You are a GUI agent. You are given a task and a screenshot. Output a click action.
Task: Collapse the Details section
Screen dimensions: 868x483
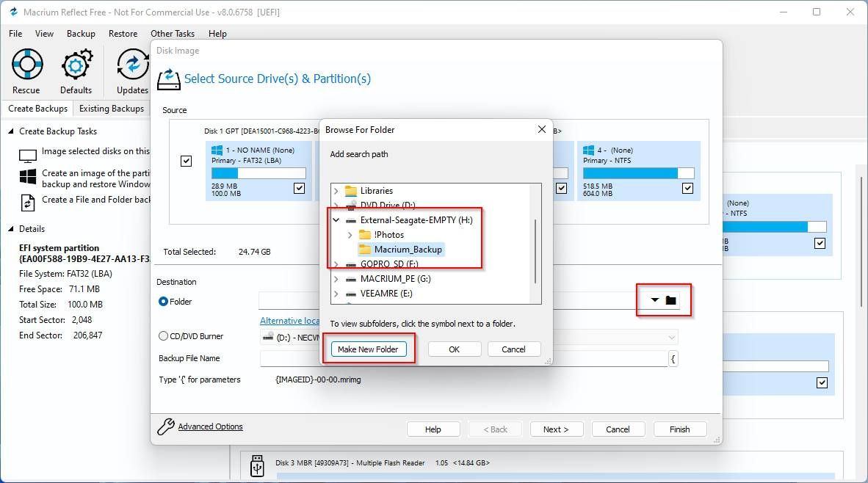[x=10, y=229]
